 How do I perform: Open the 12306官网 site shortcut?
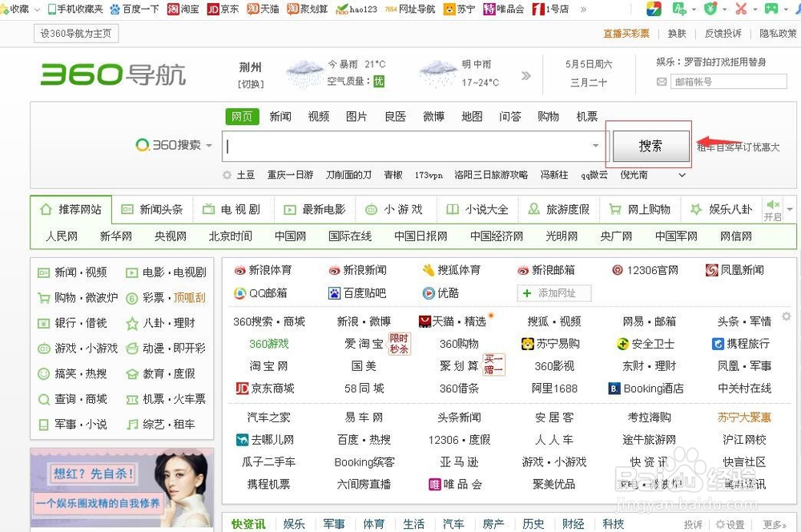645,270
